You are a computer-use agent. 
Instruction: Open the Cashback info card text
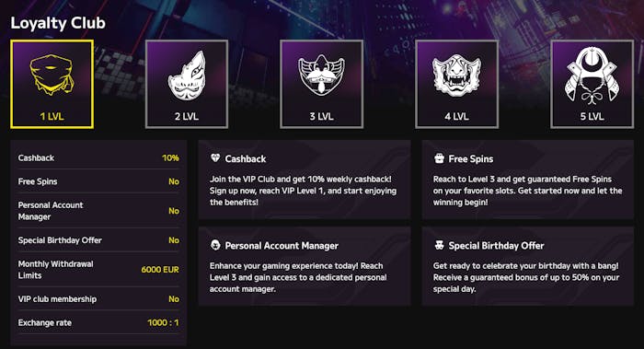(x=303, y=191)
